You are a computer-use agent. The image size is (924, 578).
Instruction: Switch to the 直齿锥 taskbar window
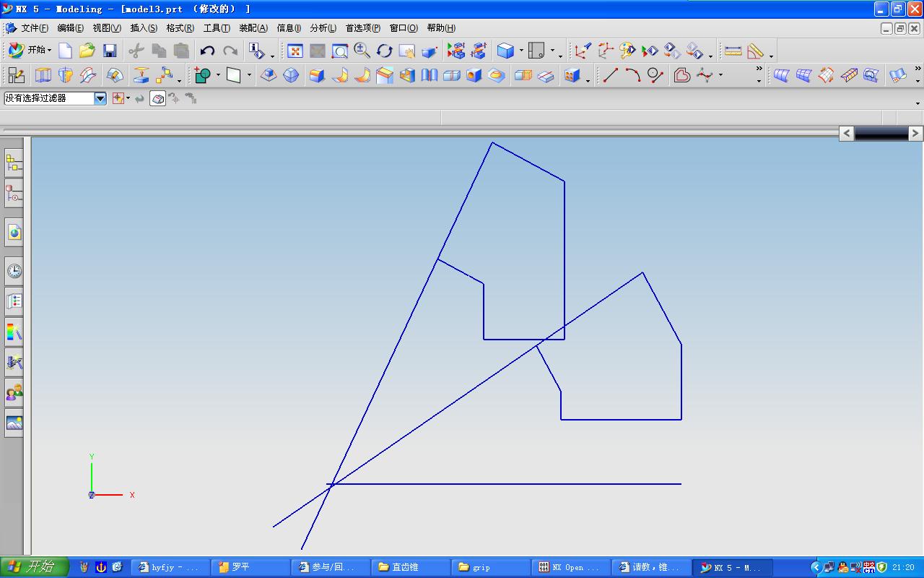pyautogui.click(x=411, y=568)
